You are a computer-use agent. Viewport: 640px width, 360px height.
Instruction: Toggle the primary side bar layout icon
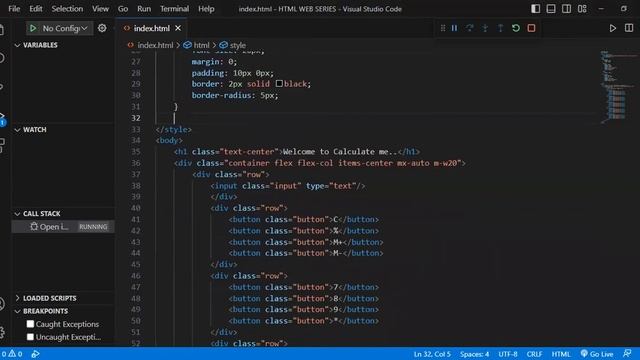536,9
